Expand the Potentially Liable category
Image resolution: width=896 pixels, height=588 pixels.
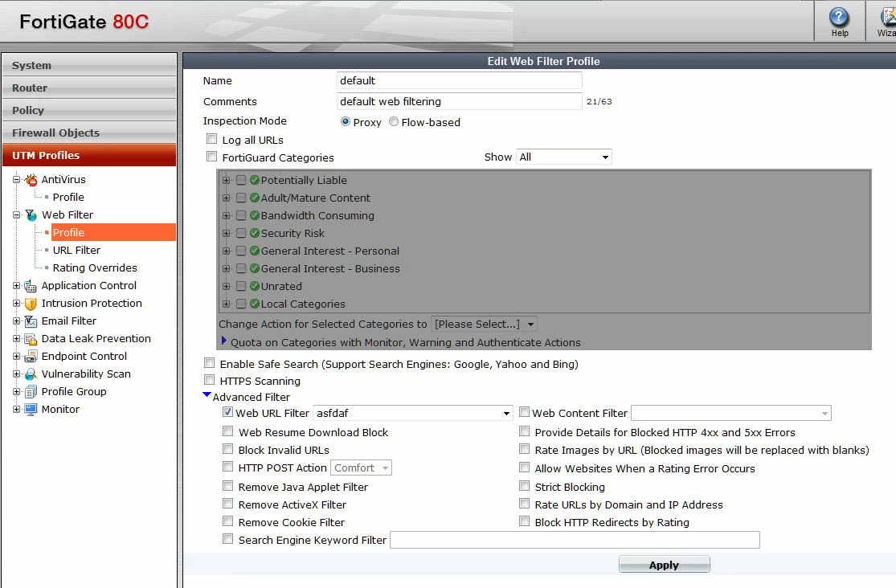pos(227,181)
